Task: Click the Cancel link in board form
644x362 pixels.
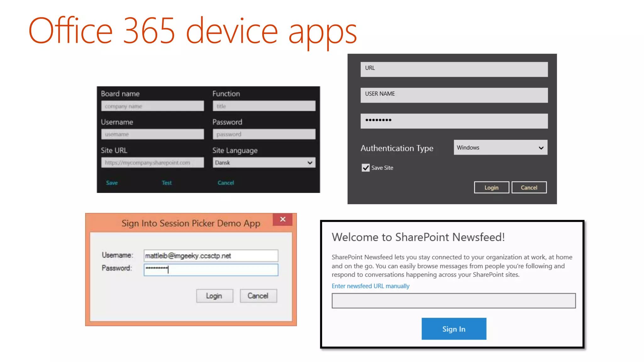Action: click(x=225, y=183)
